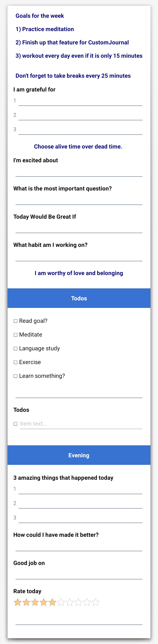
Task: Check the Learn something? box
Action: [16, 376]
